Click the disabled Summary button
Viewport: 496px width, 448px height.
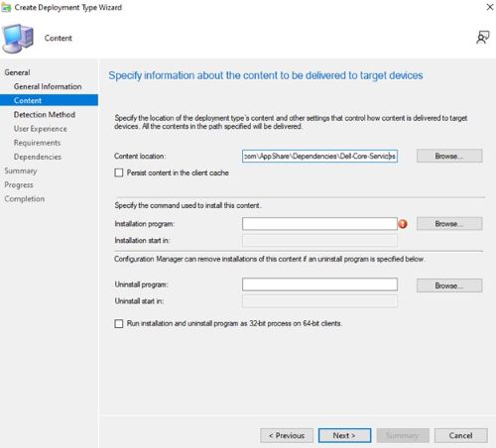pyautogui.click(x=403, y=435)
